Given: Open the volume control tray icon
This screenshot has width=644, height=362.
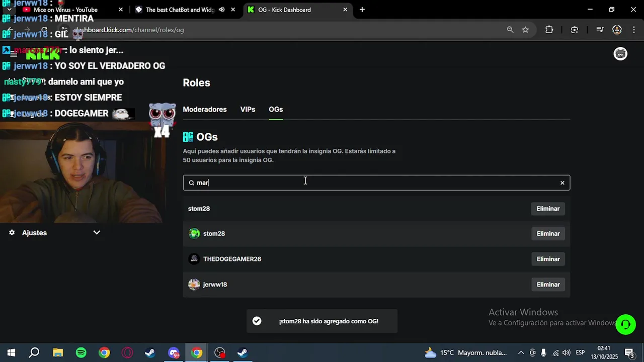Looking at the screenshot, I should 567,352.
